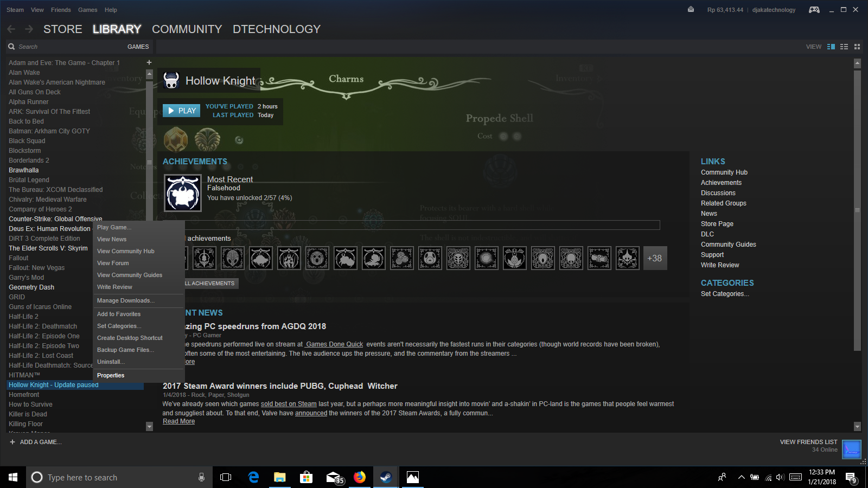Screen dimensions: 868x488
Task: Click the PLAY button
Action: (x=181, y=111)
